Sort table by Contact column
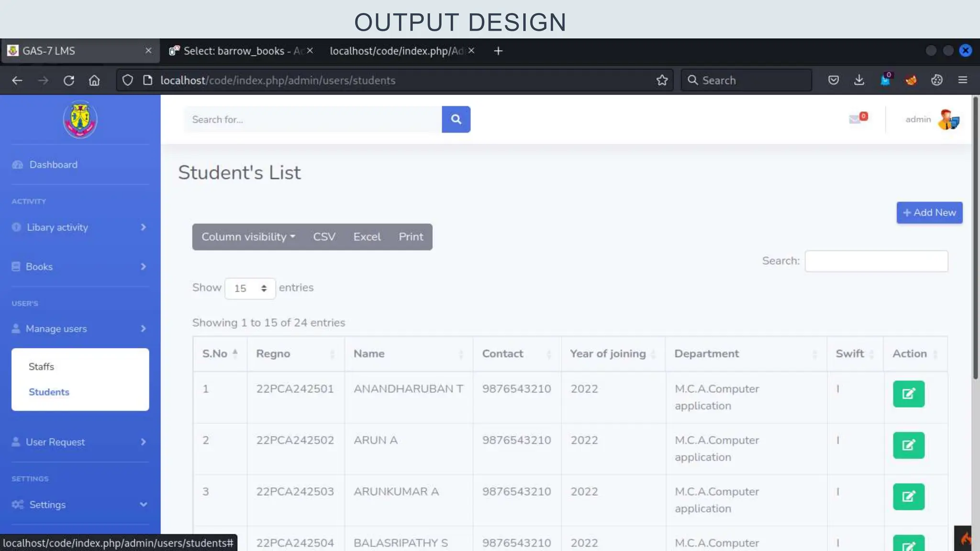 click(517, 353)
